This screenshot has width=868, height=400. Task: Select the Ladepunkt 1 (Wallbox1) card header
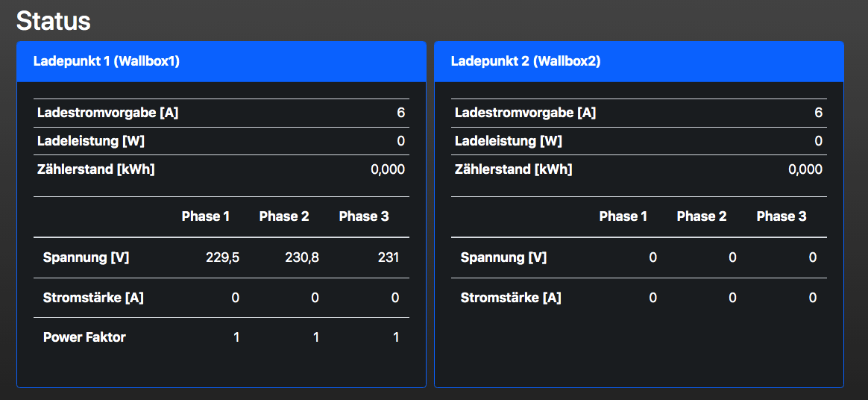(107, 61)
